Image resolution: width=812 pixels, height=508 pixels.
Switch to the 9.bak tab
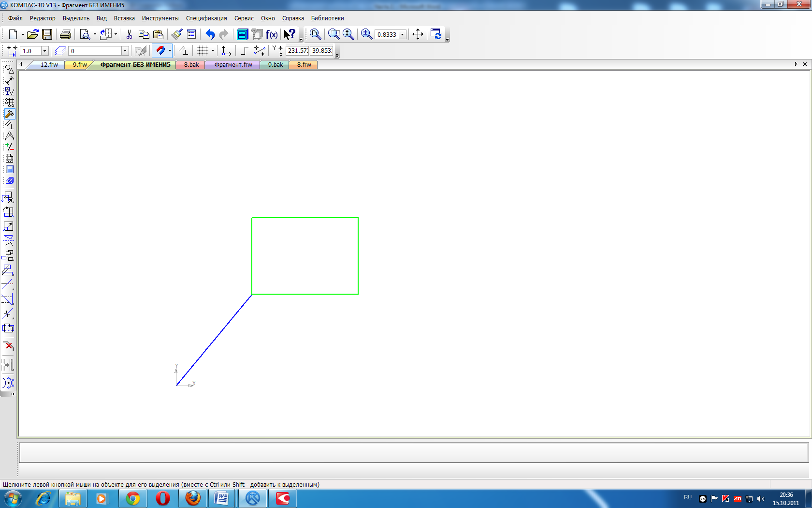coord(275,65)
